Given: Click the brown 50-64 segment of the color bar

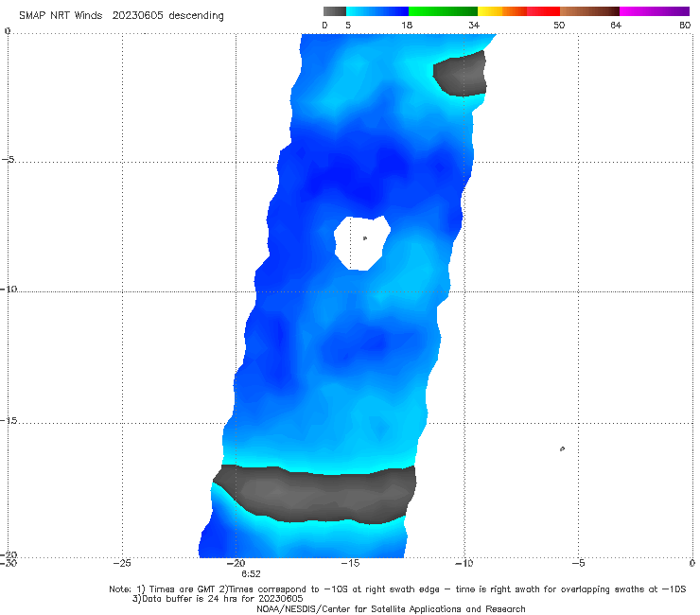Looking at the screenshot, I should coord(589,11).
